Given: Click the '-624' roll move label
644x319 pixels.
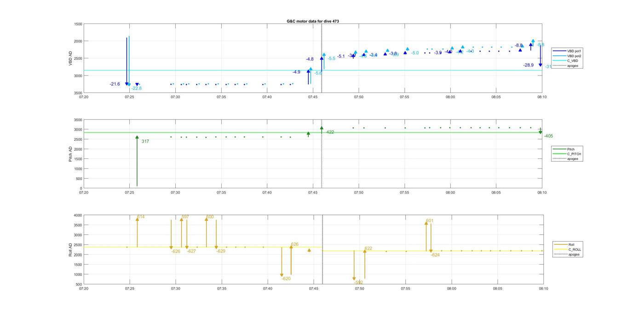Looking at the screenshot, I should (x=435, y=255).
